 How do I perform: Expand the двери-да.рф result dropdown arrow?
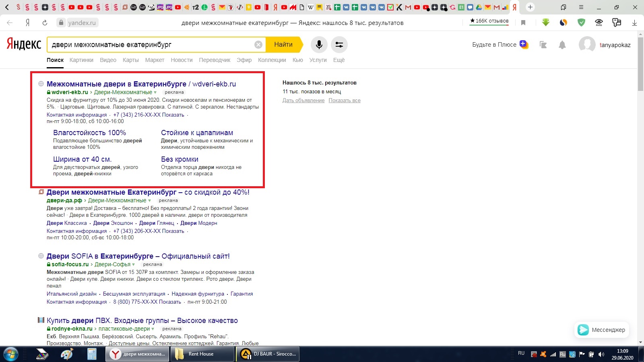pyautogui.click(x=149, y=201)
